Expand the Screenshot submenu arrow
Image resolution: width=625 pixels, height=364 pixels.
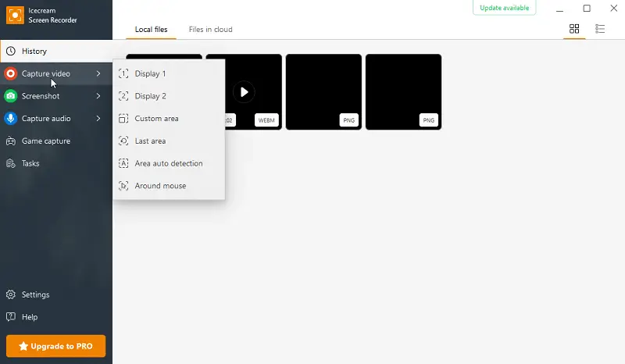[x=98, y=97]
